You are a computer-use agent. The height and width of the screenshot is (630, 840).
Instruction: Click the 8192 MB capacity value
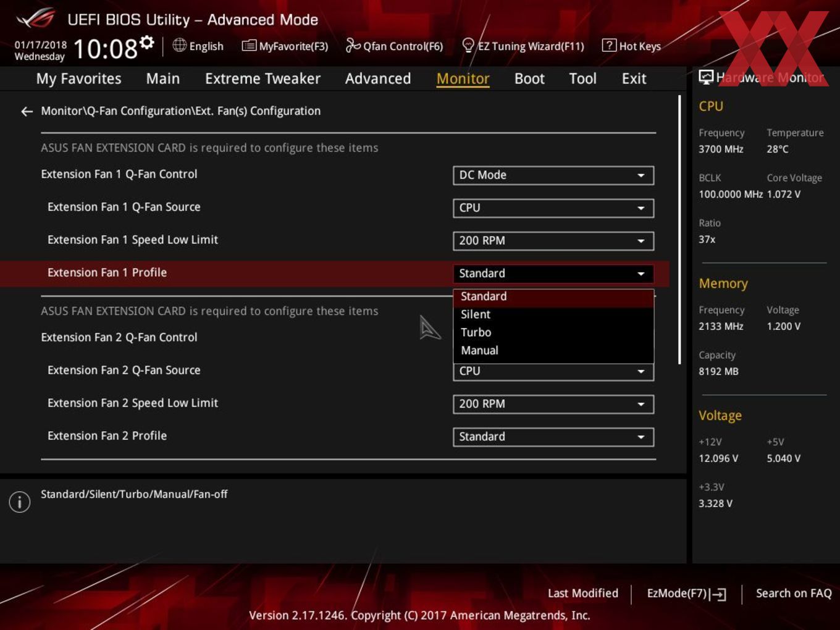point(718,372)
